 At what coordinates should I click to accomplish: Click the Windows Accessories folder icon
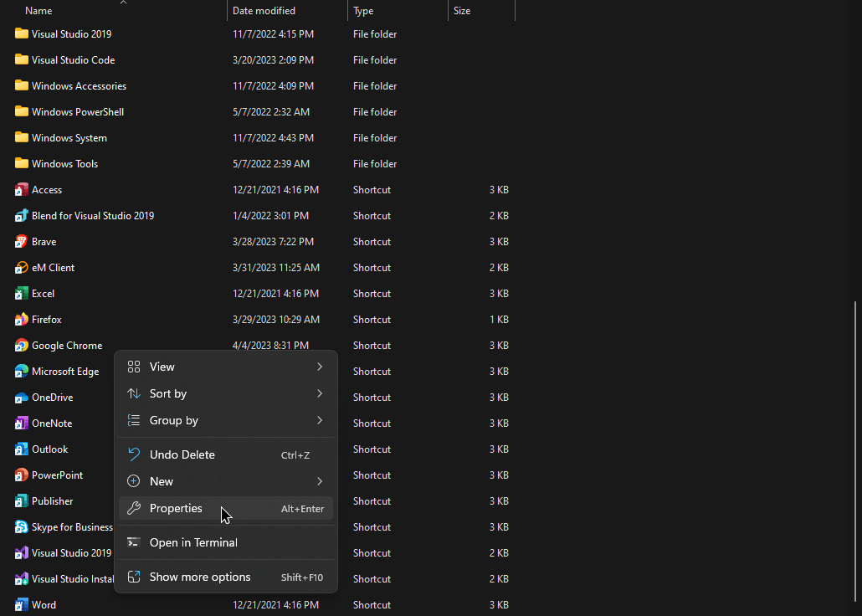tap(22, 85)
